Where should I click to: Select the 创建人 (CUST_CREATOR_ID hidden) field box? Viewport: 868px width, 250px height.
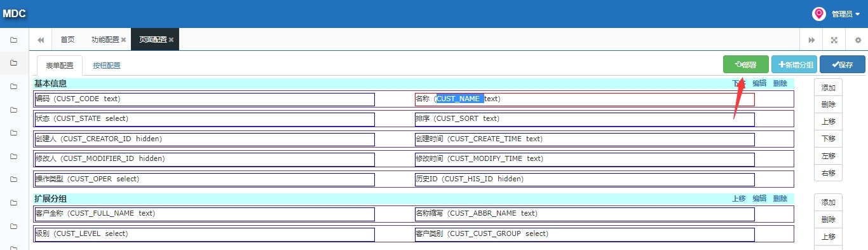click(205, 139)
